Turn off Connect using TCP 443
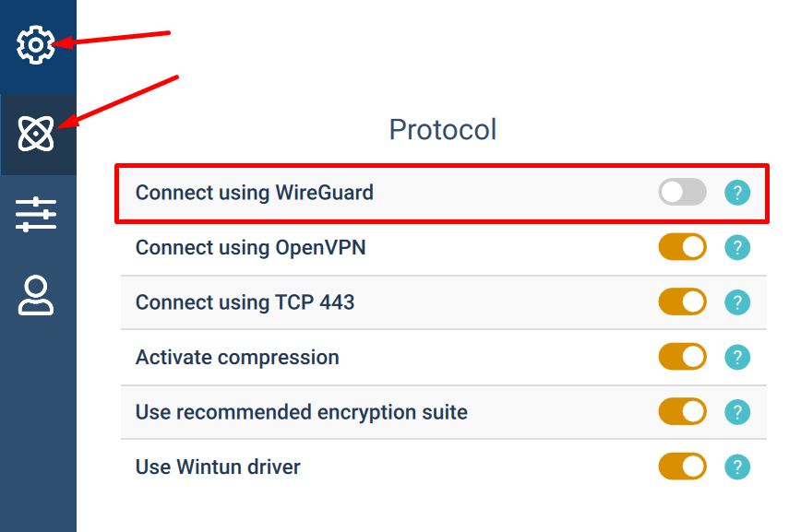This screenshot has width=801, height=532. click(x=683, y=301)
